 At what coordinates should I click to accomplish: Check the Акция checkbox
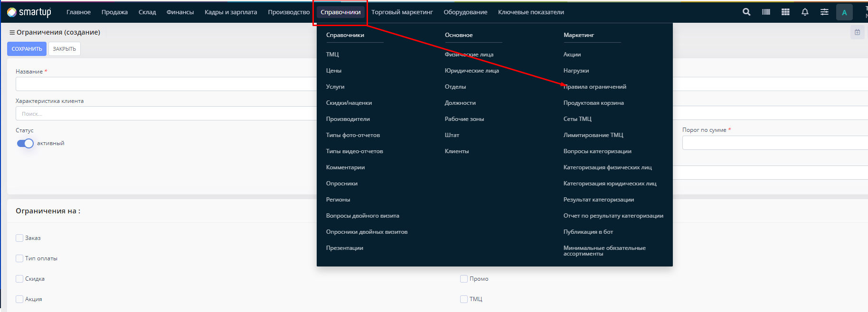pos(19,299)
